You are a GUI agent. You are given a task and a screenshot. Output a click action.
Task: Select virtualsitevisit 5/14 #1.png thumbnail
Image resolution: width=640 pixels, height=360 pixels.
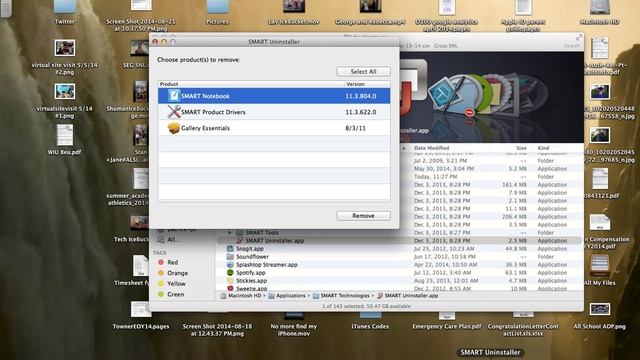pyautogui.click(x=64, y=91)
